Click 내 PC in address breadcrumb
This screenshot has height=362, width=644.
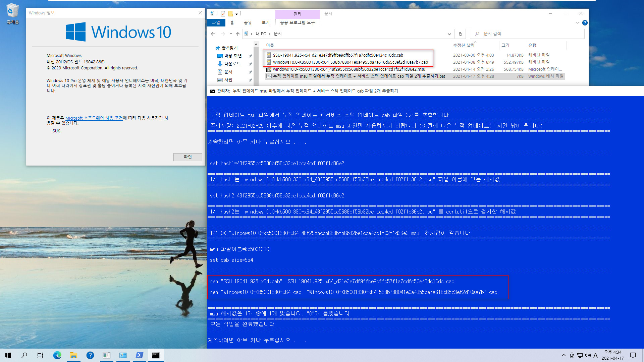(x=261, y=34)
